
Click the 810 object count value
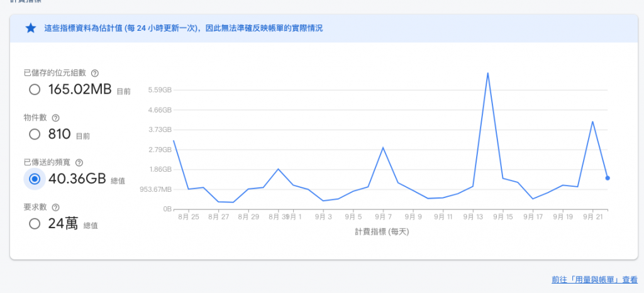pyautogui.click(x=60, y=134)
